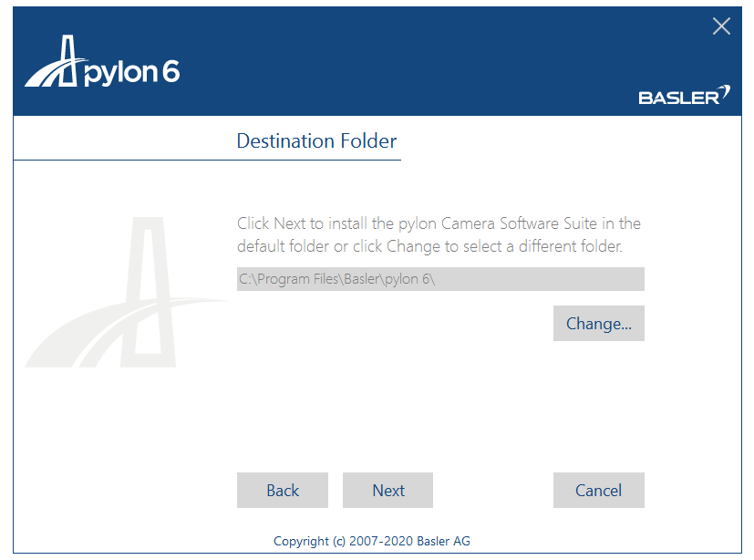The height and width of the screenshot is (560, 754).
Task: Click the Destination Folder heading
Action: point(316,140)
